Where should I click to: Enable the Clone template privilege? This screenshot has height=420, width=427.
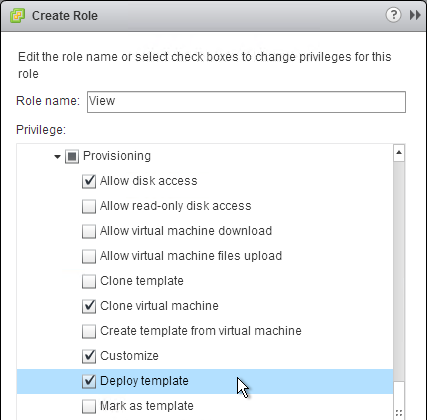click(x=89, y=281)
